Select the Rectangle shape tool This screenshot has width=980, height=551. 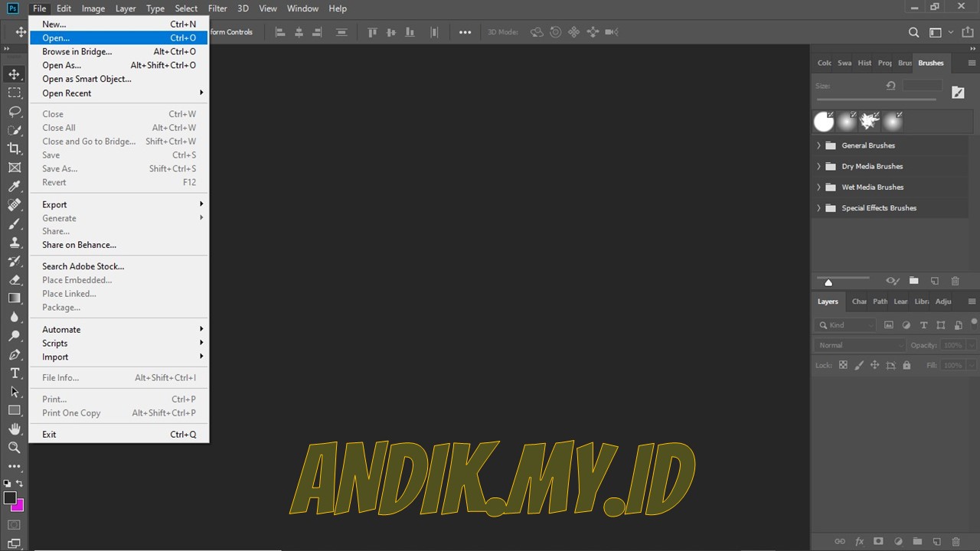pos(14,410)
